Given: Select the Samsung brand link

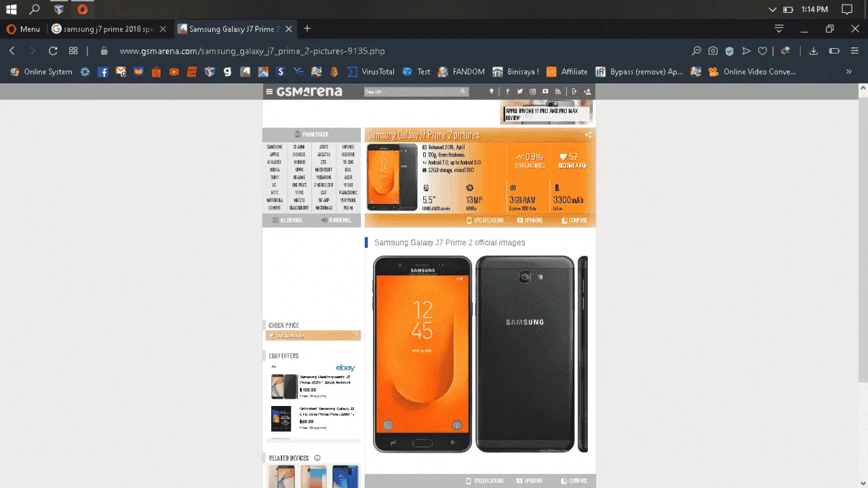Looking at the screenshot, I should tap(275, 147).
